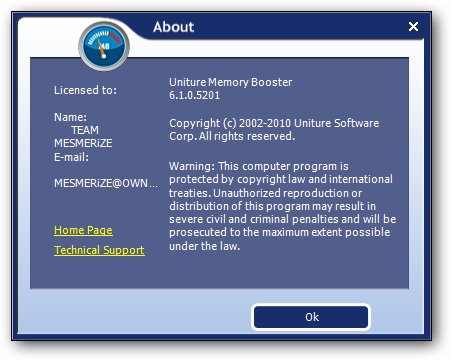This screenshot has width=451, height=360.
Task: Click the 'E-mail:' label
Action: 71,157
